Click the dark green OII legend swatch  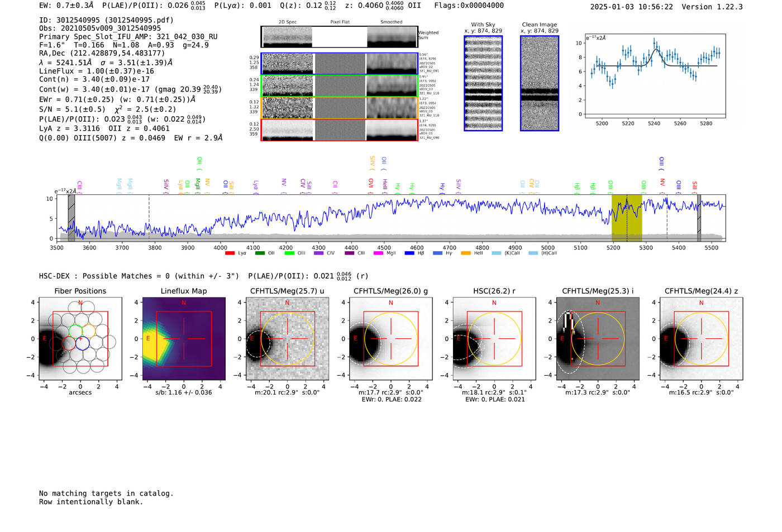pyautogui.click(x=260, y=253)
